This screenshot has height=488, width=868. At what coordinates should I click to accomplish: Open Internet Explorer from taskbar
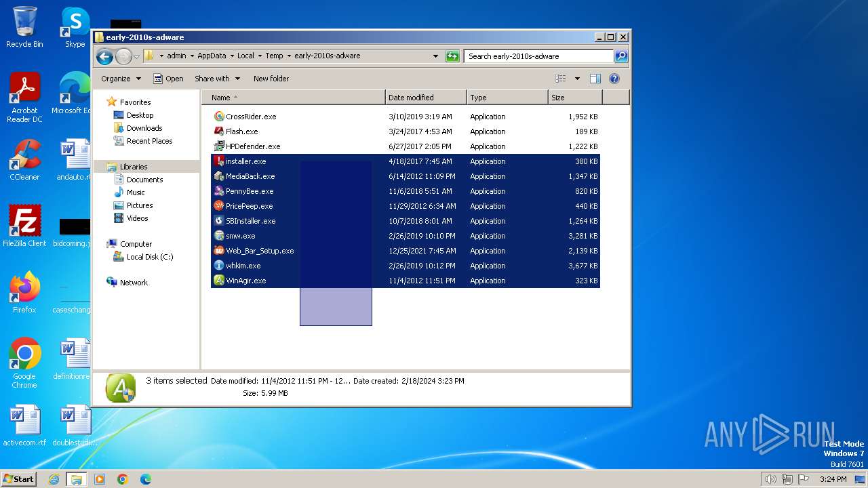(54, 479)
